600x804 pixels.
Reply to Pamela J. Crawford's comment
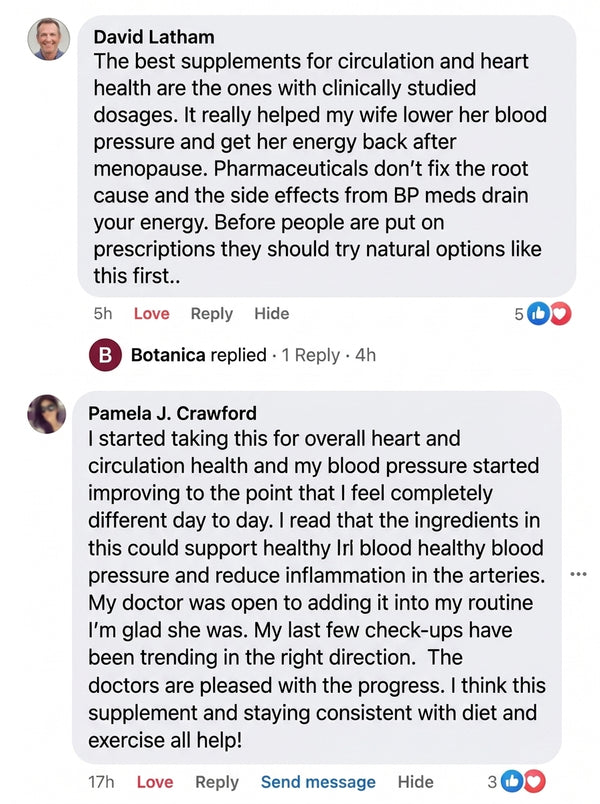pyautogui.click(x=217, y=782)
